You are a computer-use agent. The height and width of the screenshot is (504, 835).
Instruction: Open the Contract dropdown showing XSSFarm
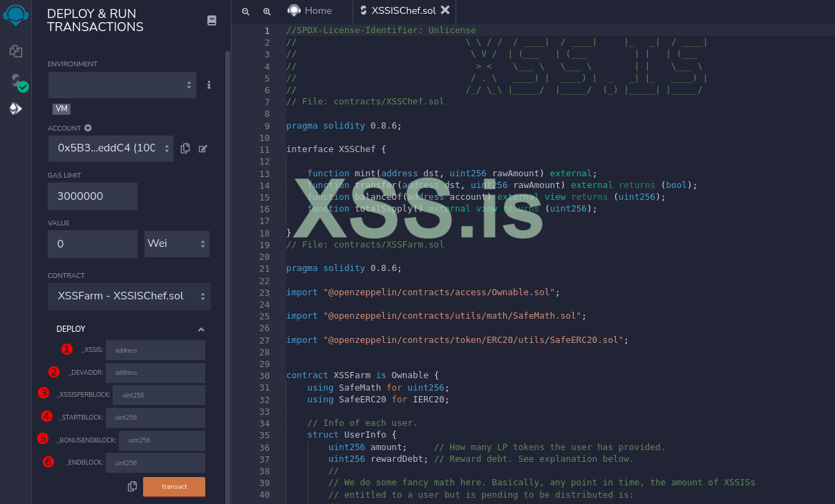coord(129,296)
